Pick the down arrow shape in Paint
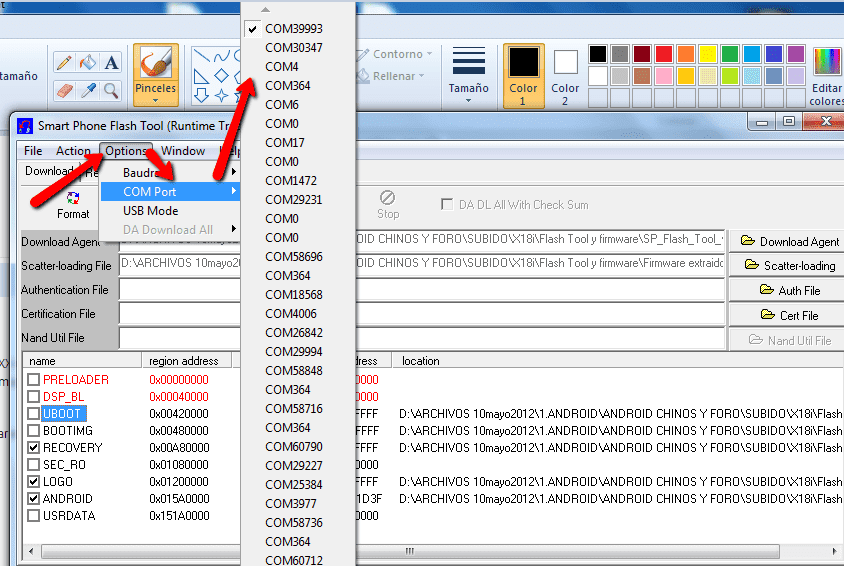 [x=201, y=96]
